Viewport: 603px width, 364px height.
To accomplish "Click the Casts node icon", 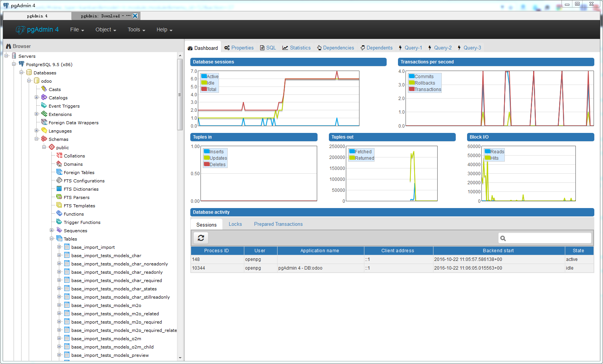I will [44, 89].
